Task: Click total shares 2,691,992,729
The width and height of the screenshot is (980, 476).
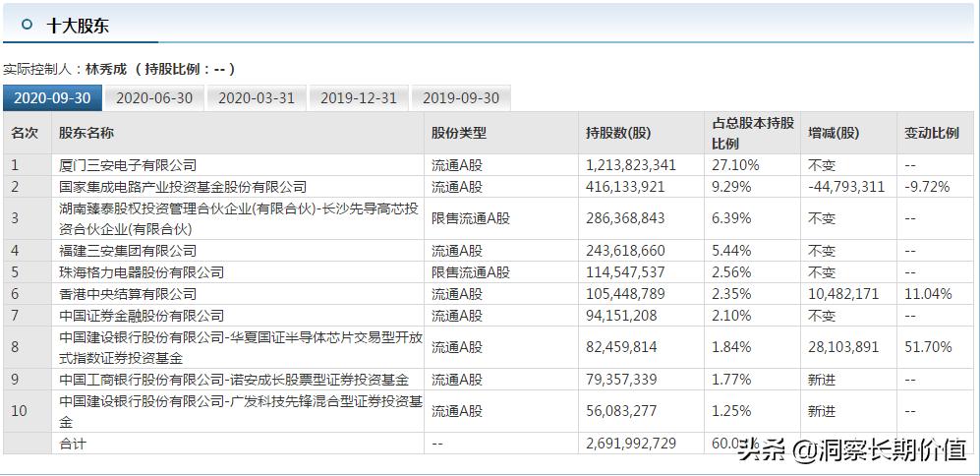Action: click(631, 444)
